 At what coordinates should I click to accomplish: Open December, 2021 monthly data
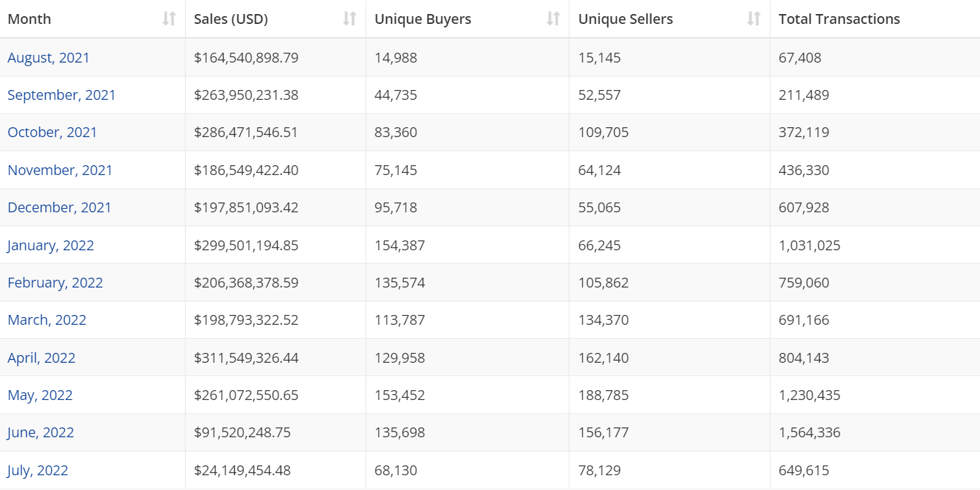point(59,207)
